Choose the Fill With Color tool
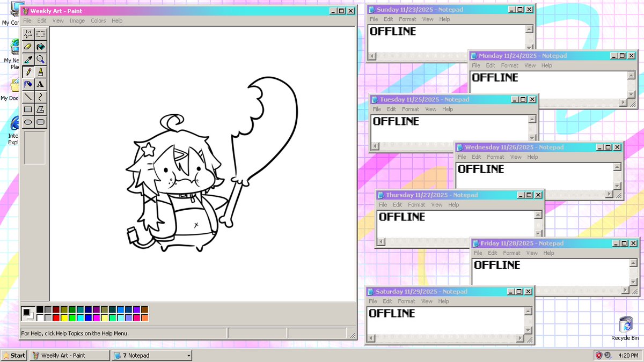Screen dimensions: 644x362 41,47
